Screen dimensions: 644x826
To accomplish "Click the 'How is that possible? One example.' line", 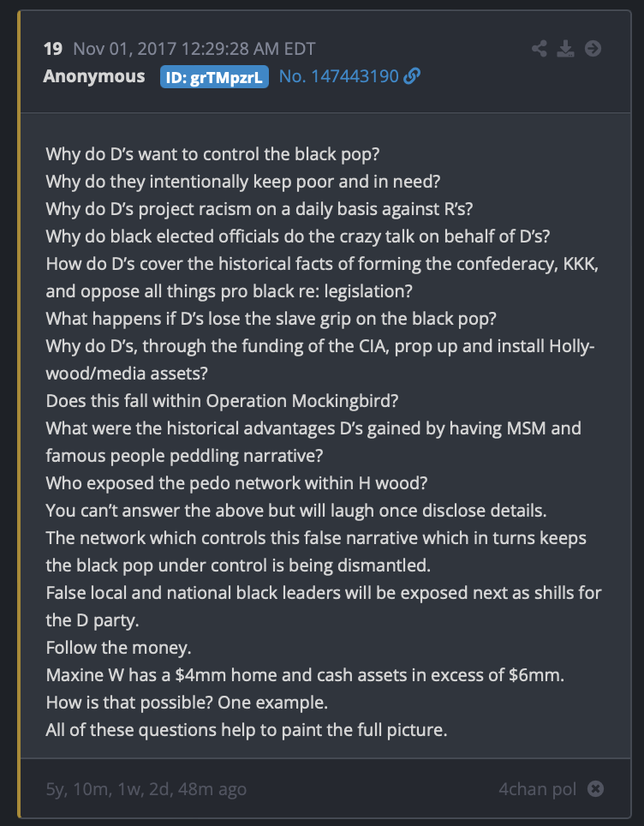I will [187, 703].
